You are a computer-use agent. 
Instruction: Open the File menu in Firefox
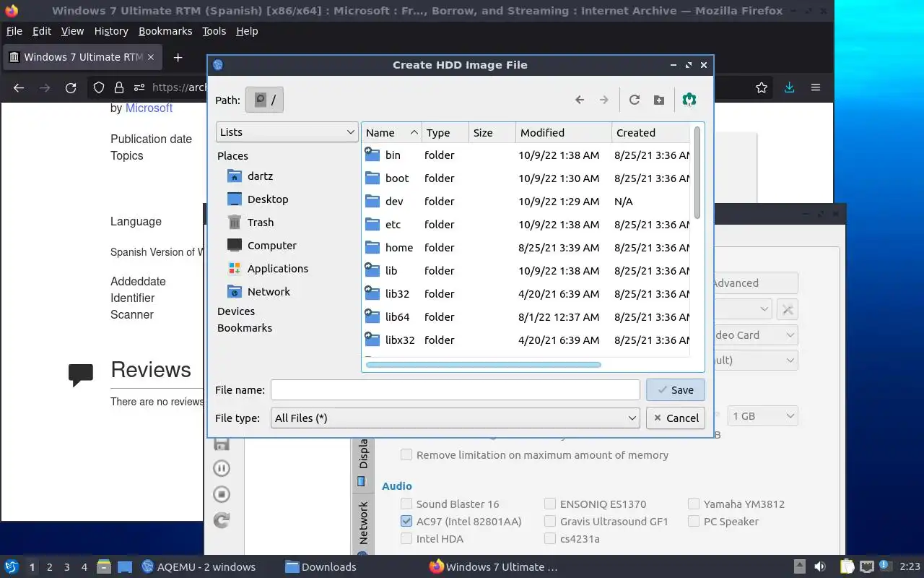tap(14, 31)
